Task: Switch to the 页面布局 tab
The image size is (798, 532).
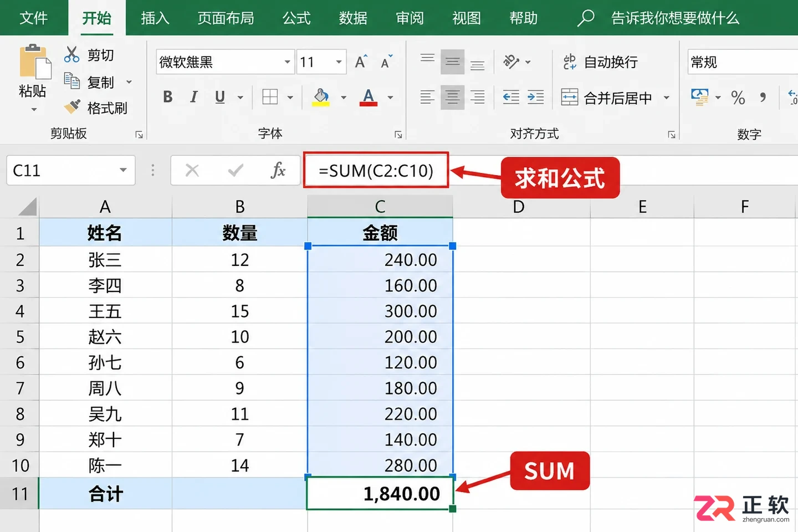Action: 226,18
